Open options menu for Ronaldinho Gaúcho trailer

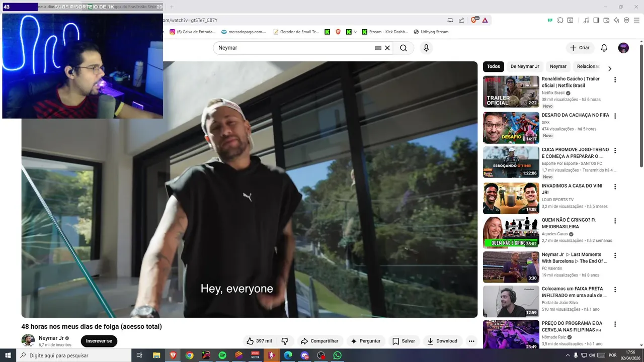coord(615,80)
